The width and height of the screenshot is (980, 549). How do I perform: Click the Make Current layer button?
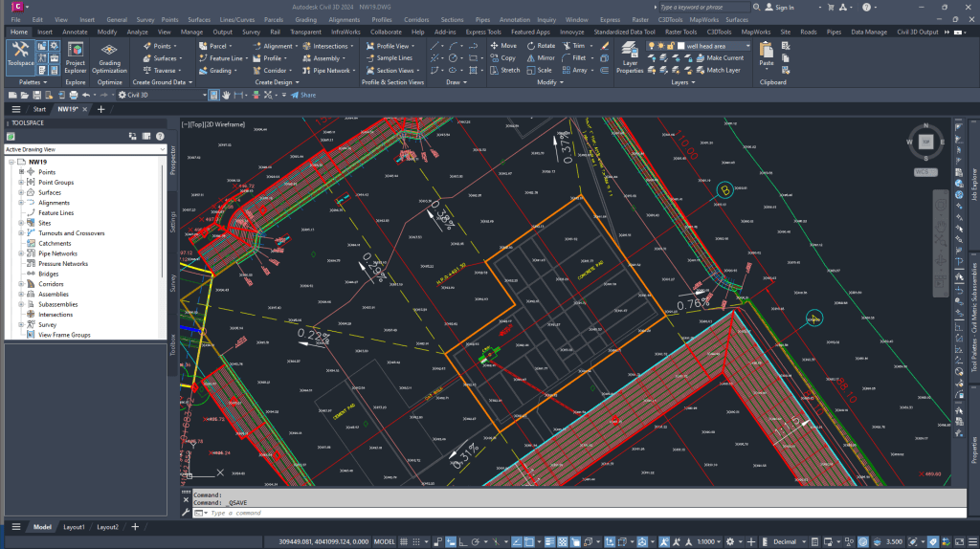click(x=724, y=57)
